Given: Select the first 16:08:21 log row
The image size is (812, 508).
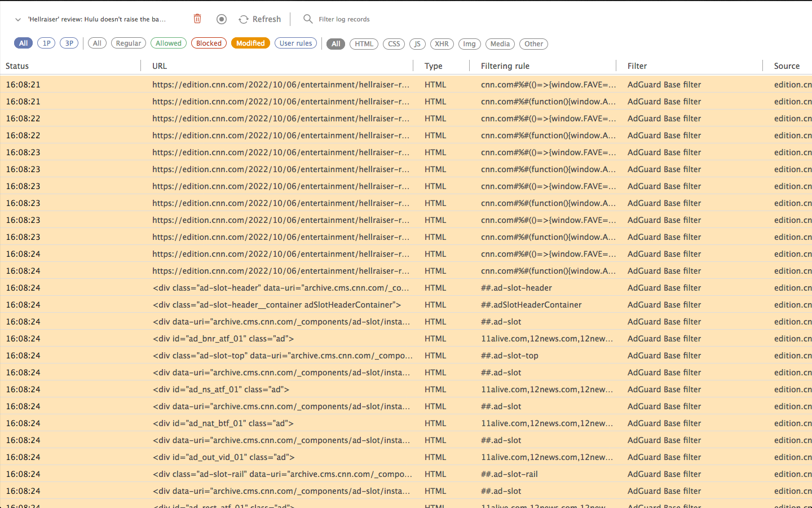Looking at the screenshot, I should tap(406, 84).
